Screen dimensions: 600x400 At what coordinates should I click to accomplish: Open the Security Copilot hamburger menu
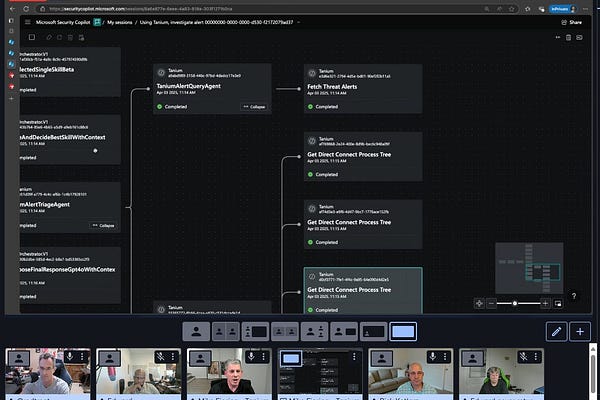[x=28, y=22]
